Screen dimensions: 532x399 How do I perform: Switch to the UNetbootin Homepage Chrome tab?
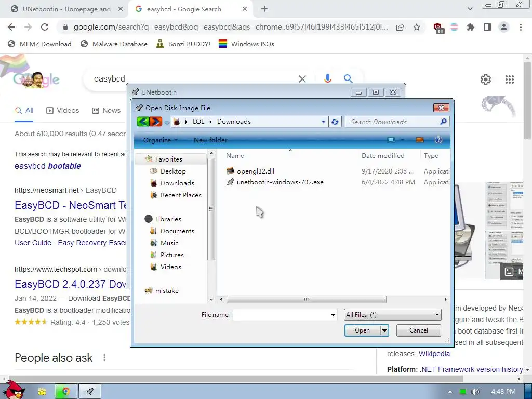point(66,9)
